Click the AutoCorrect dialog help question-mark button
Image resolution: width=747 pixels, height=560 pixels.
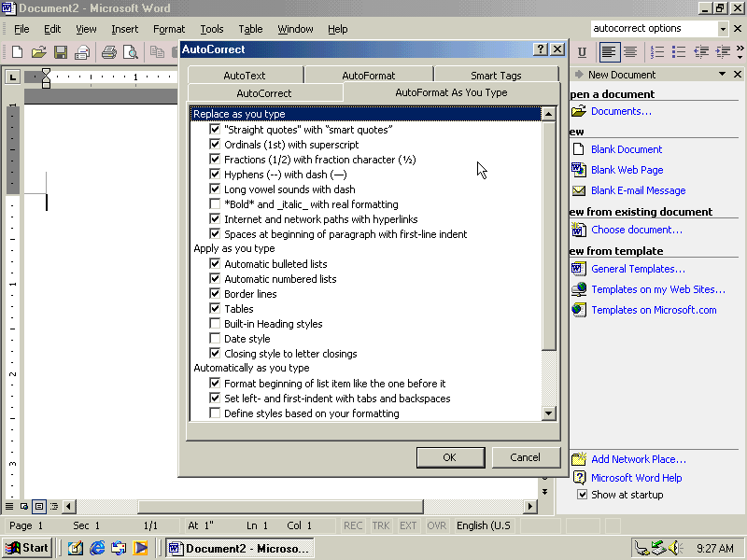pos(541,49)
